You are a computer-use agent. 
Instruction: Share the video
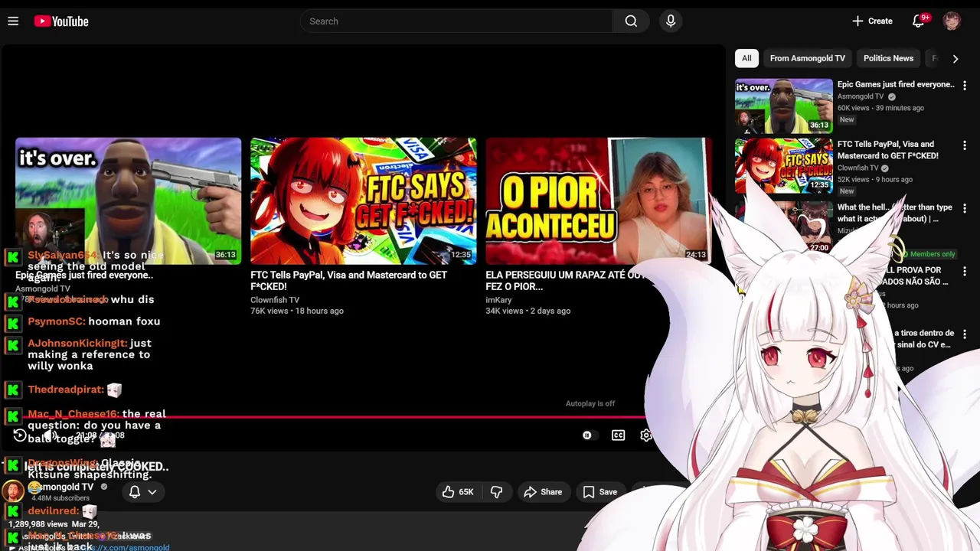click(543, 492)
